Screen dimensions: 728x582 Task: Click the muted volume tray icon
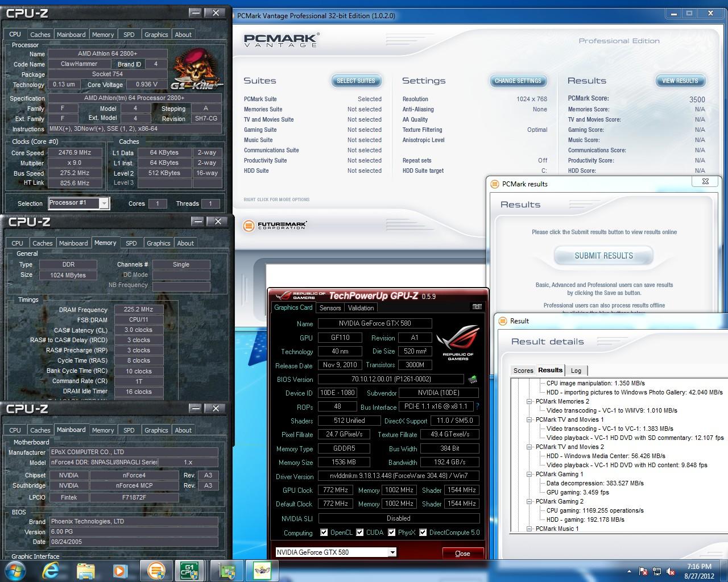[x=671, y=571]
